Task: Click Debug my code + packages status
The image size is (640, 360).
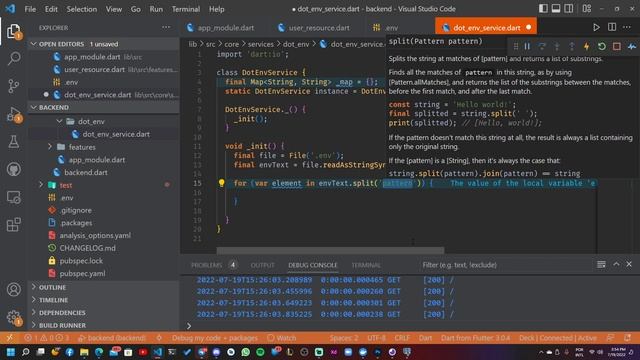Action: click(x=215, y=338)
